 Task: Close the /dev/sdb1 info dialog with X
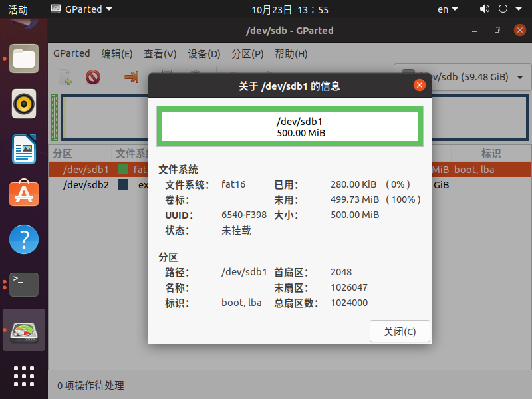[419, 86]
